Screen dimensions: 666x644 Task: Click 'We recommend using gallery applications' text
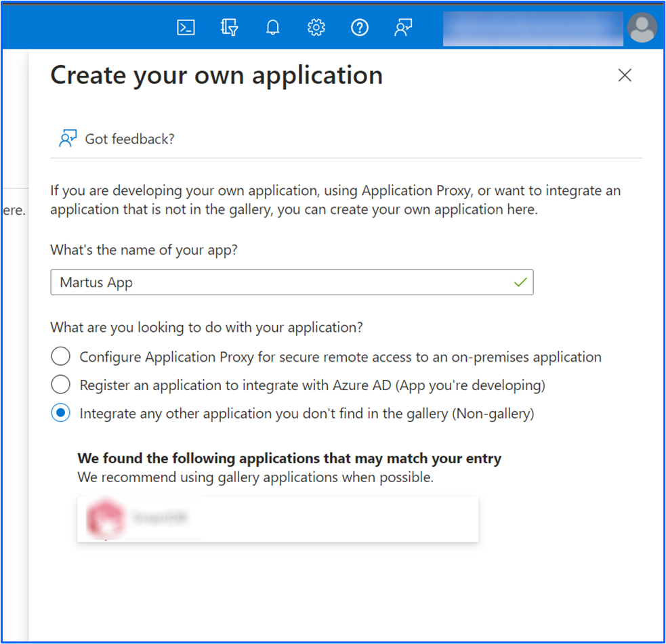[255, 477]
